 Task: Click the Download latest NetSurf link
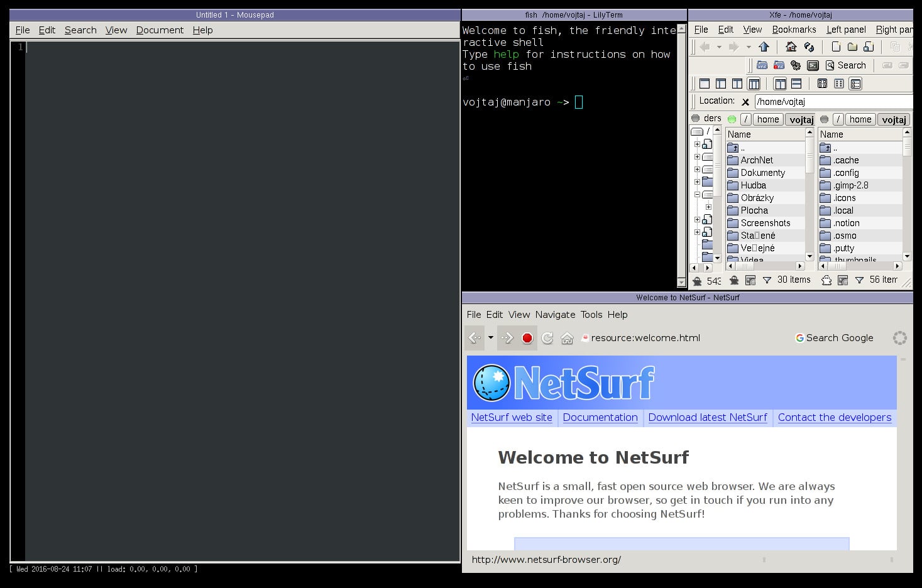point(707,418)
